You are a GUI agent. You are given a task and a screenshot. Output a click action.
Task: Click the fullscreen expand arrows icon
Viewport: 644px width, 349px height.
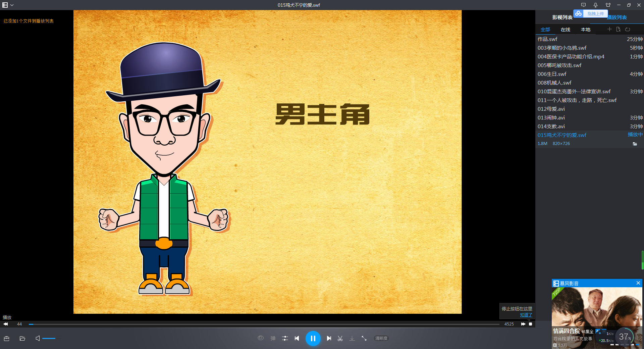click(364, 338)
